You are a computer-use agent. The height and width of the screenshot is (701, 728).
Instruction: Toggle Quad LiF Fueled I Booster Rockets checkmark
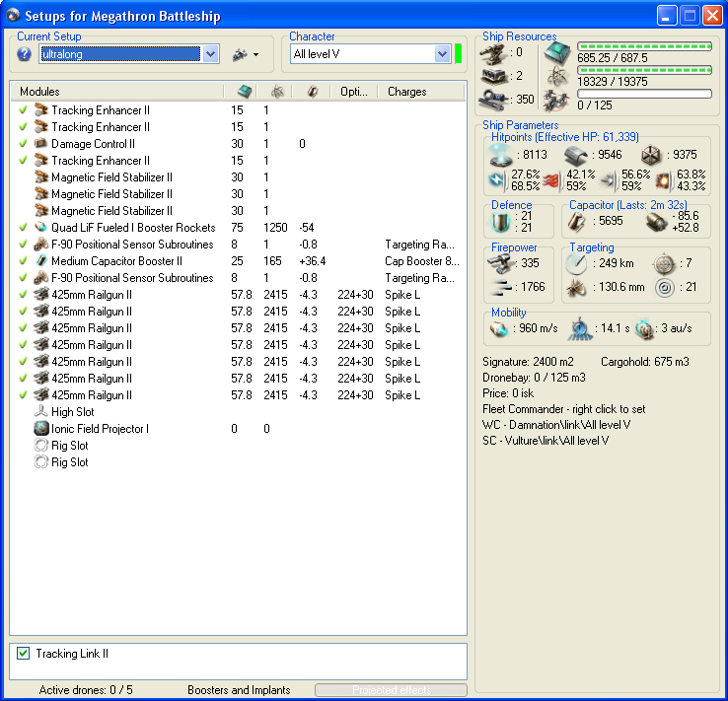pos(24,227)
